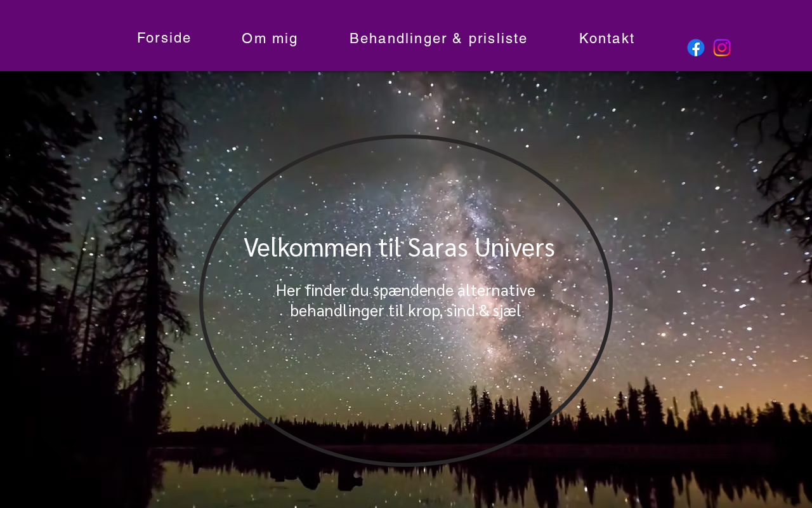Viewport: 812px width, 508px height.
Task: Go to the Forside page
Action: pos(164,38)
